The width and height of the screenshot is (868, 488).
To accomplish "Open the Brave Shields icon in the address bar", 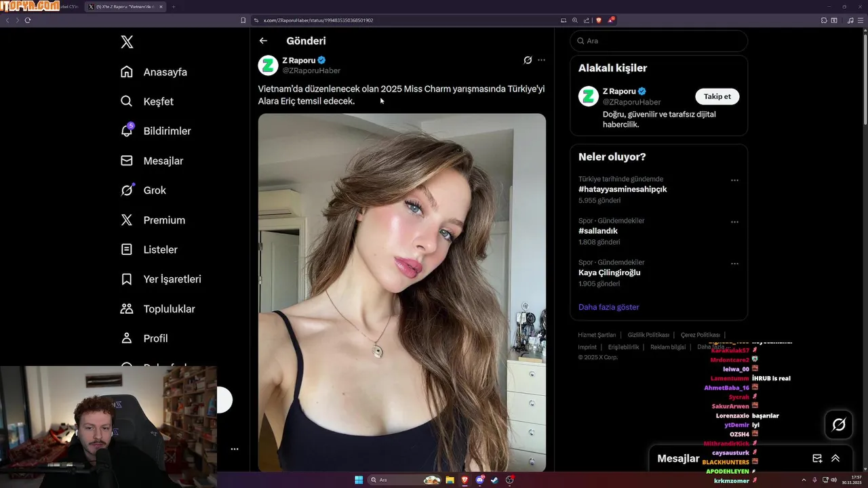I will 599,20.
